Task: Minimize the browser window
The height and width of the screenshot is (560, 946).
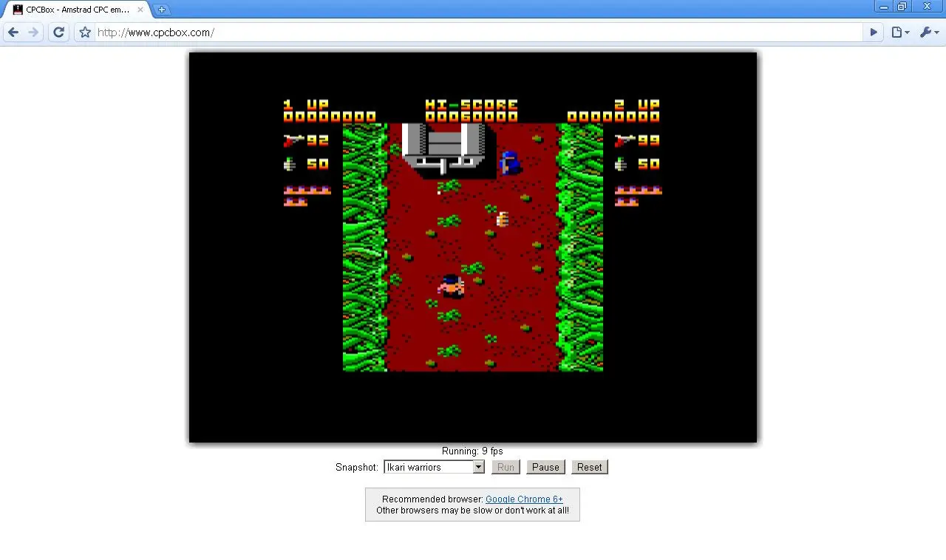Action: (x=884, y=7)
